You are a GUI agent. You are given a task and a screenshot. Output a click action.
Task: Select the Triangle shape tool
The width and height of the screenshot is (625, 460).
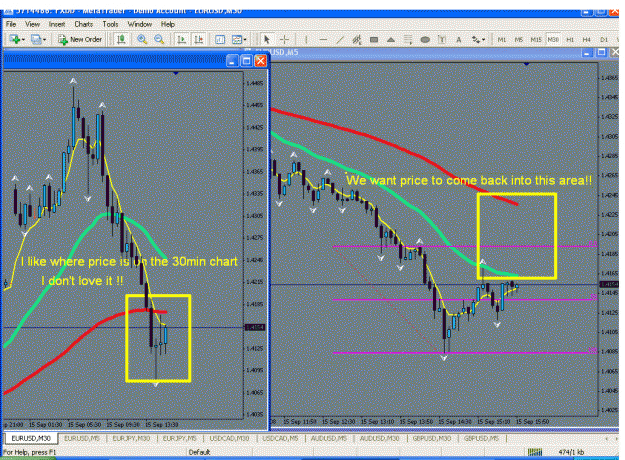(x=391, y=39)
